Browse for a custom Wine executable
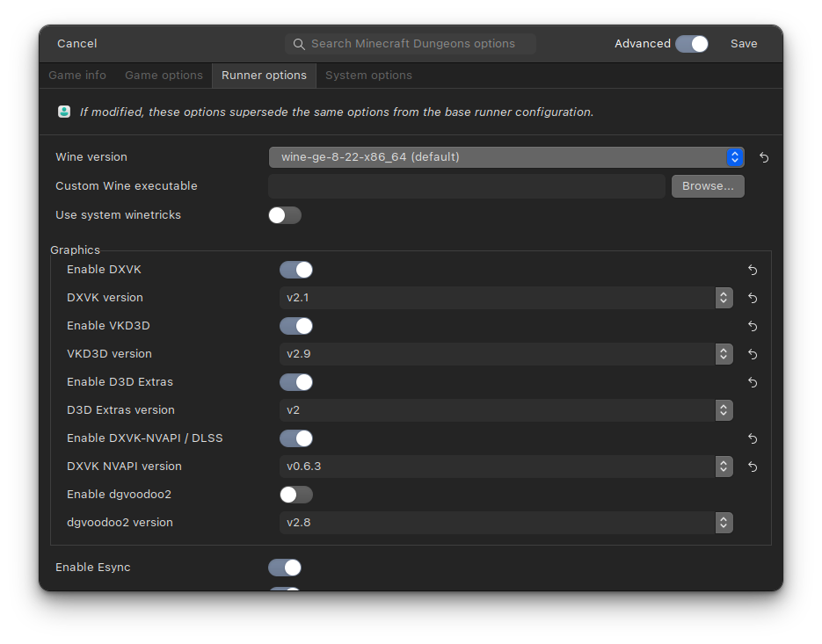The width and height of the screenshot is (822, 644). click(708, 186)
